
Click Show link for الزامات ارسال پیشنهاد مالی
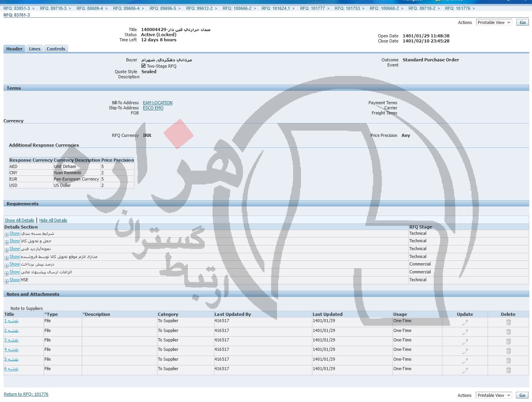[15, 272]
